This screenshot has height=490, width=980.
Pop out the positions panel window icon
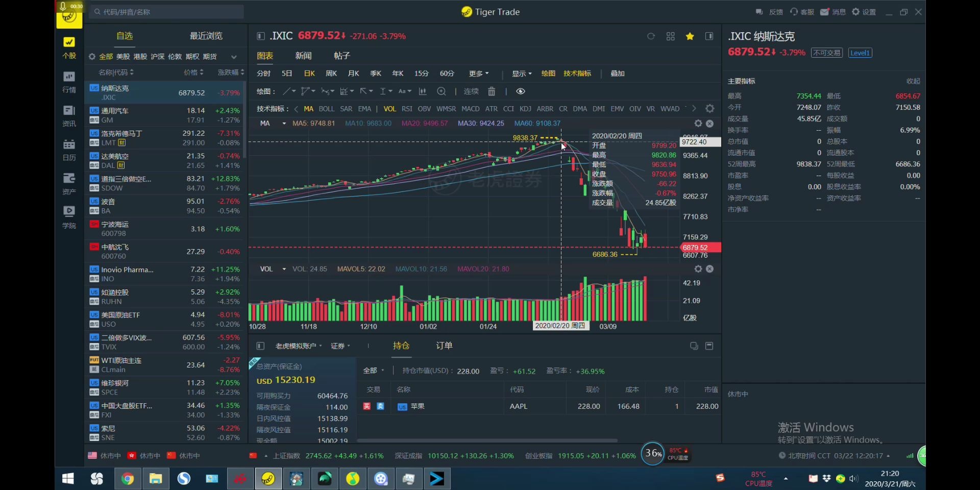(x=694, y=346)
